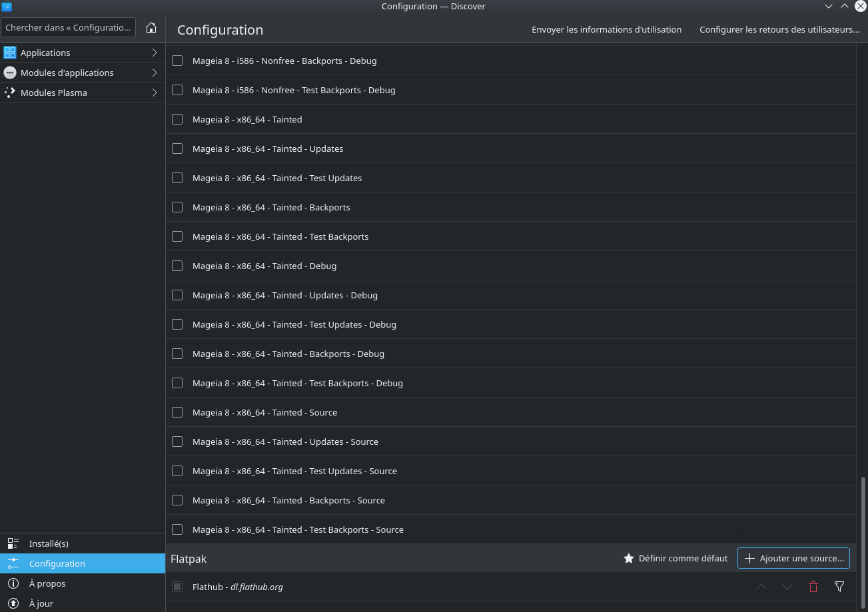Click the Discover app icon in title bar

[7, 7]
